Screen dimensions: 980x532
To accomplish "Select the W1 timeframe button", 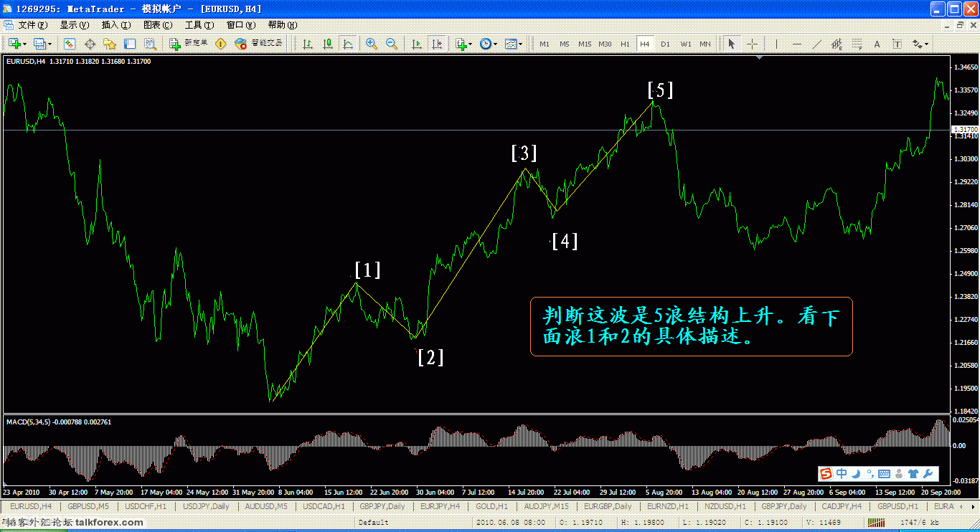I will 685,44.
